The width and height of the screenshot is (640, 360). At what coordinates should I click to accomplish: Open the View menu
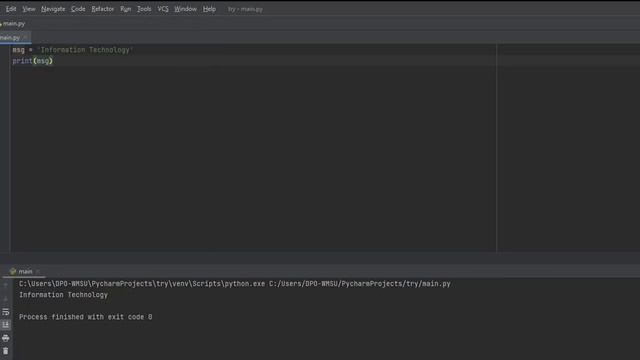(29, 9)
